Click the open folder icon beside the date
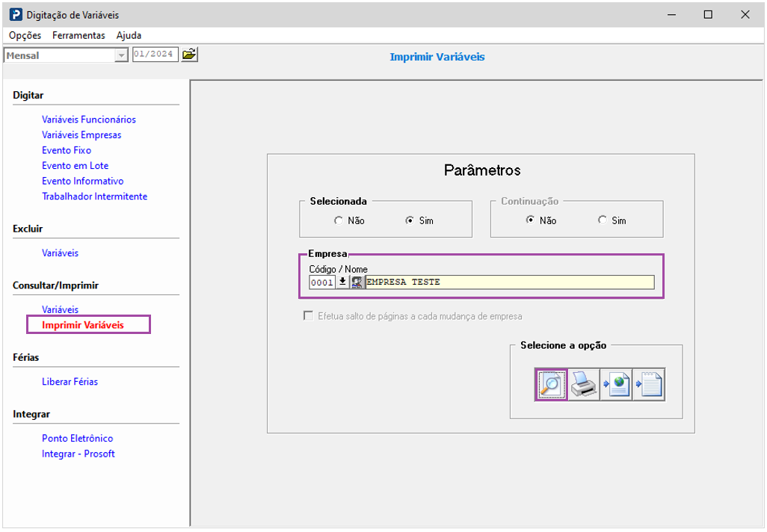The width and height of the screenshot is (767, 532). 189,55
